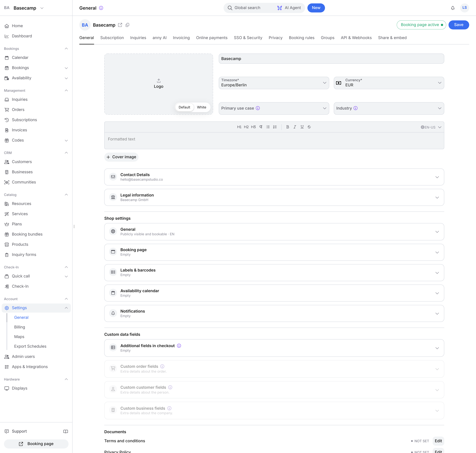Screen dimensions: 476x453
Task: Switch to SSO & Security tab
Action: tap(248, 38)
